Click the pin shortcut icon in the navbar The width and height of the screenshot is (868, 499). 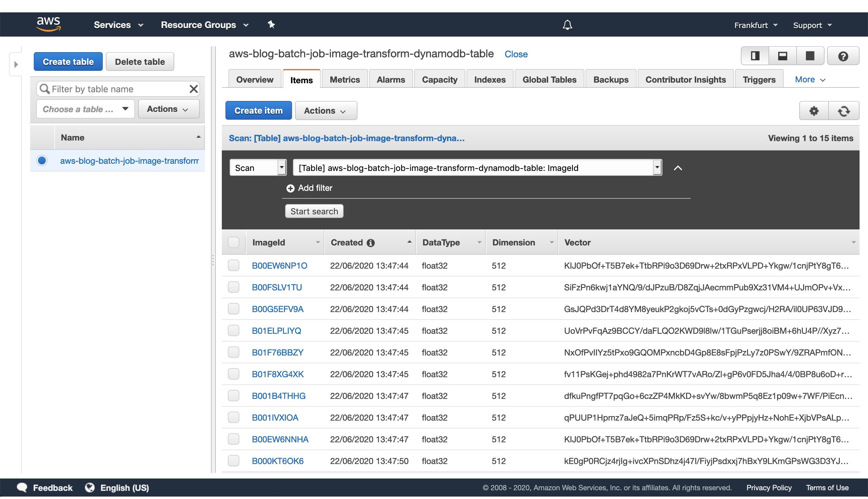(271, 25)
